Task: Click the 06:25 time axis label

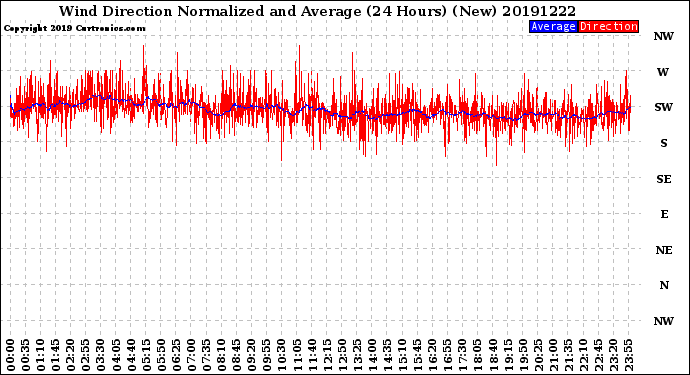Action: [x=176, y=355]
